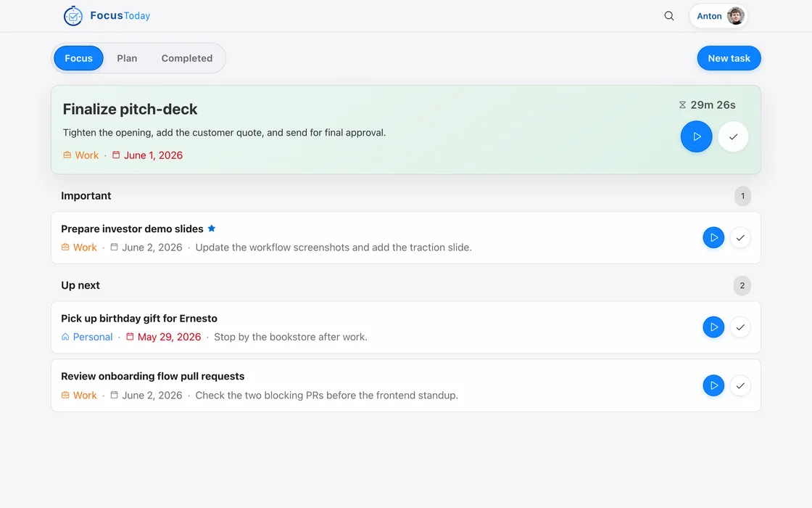Open the Finalize pitch-deck task title
Viewport: 812px width, 508px height.
130,109
